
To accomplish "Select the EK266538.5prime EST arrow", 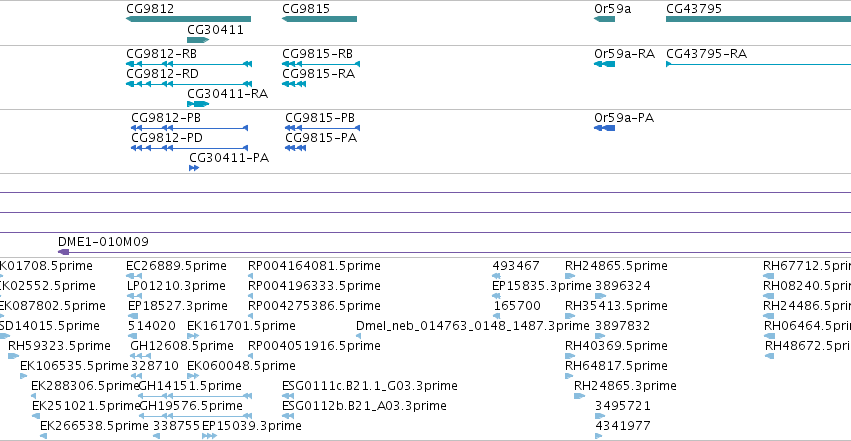I will pos(43,436).
